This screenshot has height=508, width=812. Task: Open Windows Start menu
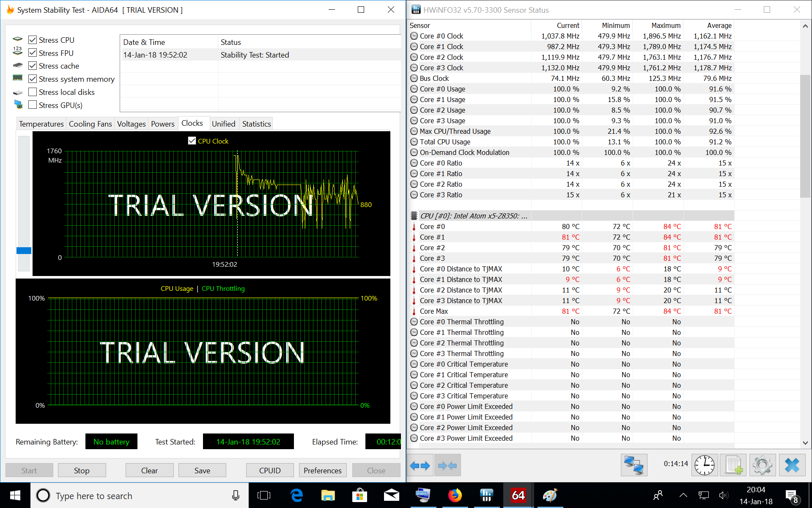(x=15, y=495)
